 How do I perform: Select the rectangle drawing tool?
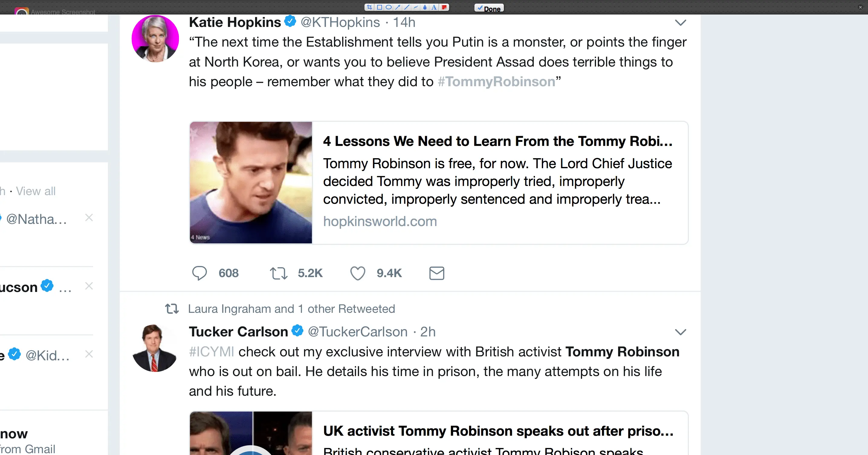pyautogui.click(x=379, y=7)
